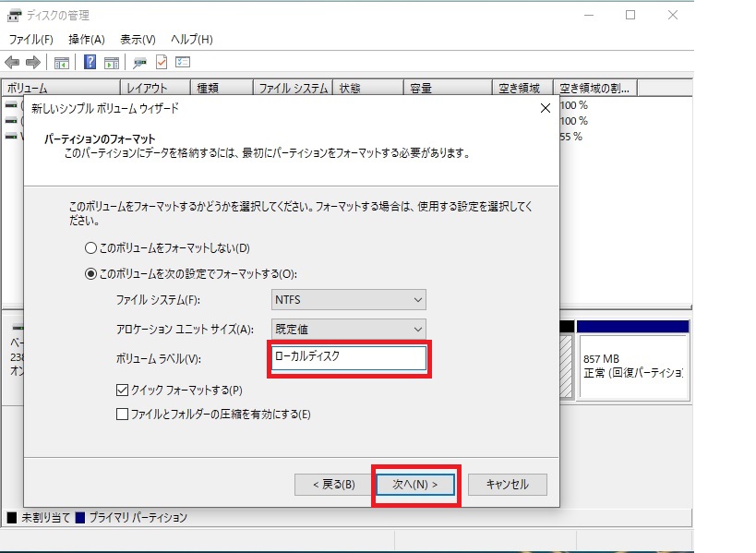Click the forward navigation arrow

coord(32,62)
